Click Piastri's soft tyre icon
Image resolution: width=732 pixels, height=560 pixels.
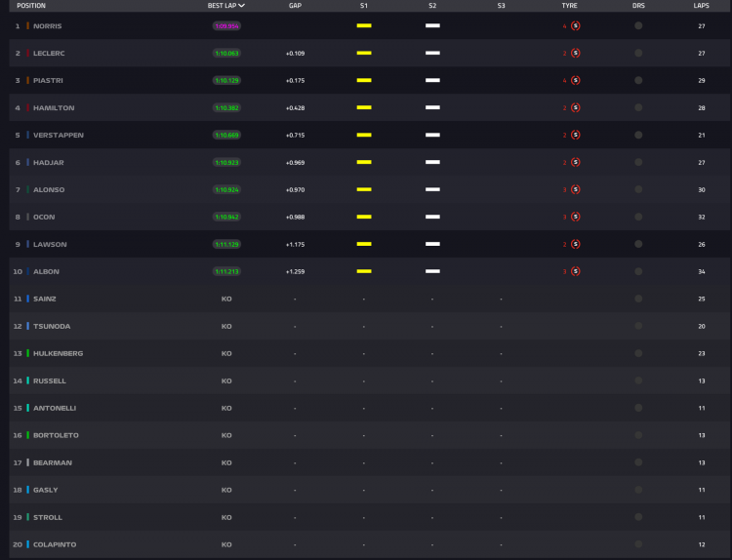pos(576,80)
